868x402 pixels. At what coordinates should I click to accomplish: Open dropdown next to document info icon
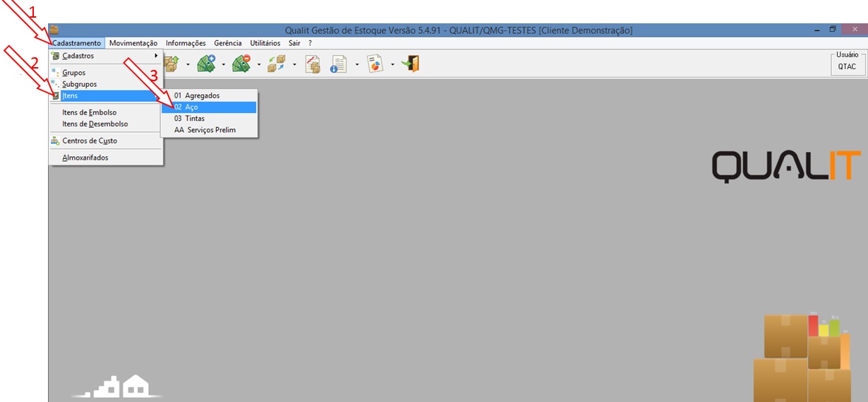(x=357, y=64)
